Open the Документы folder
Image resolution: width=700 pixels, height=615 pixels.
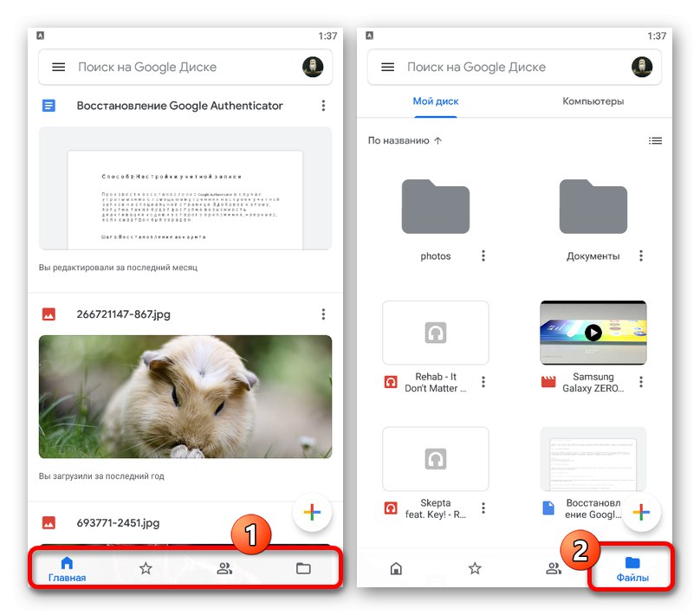[593, 206]
